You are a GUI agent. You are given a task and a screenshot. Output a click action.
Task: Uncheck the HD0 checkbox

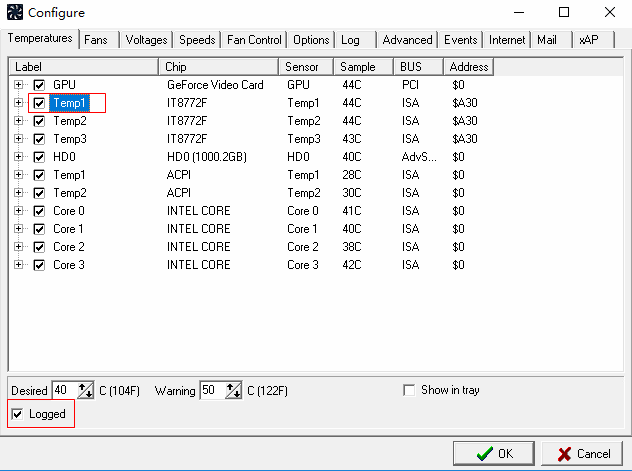pos(39,157)
